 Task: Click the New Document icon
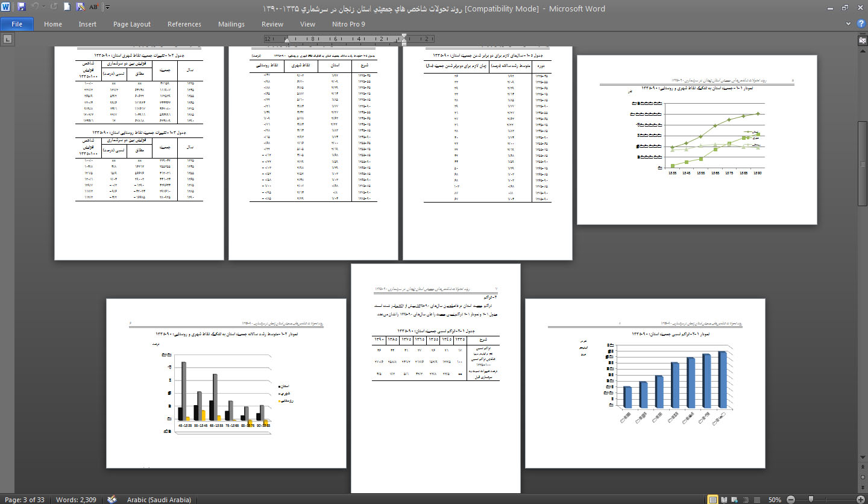(x=66, y=8)
